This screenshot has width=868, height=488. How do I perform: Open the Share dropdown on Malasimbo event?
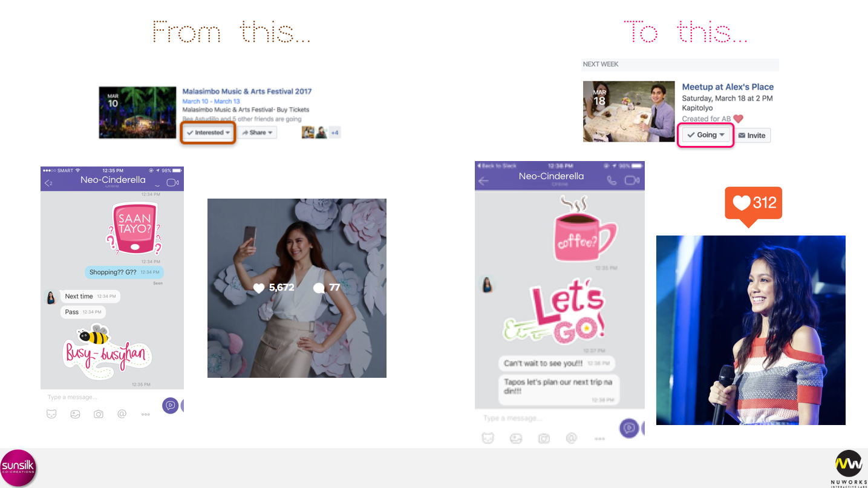tap(257, 133)
